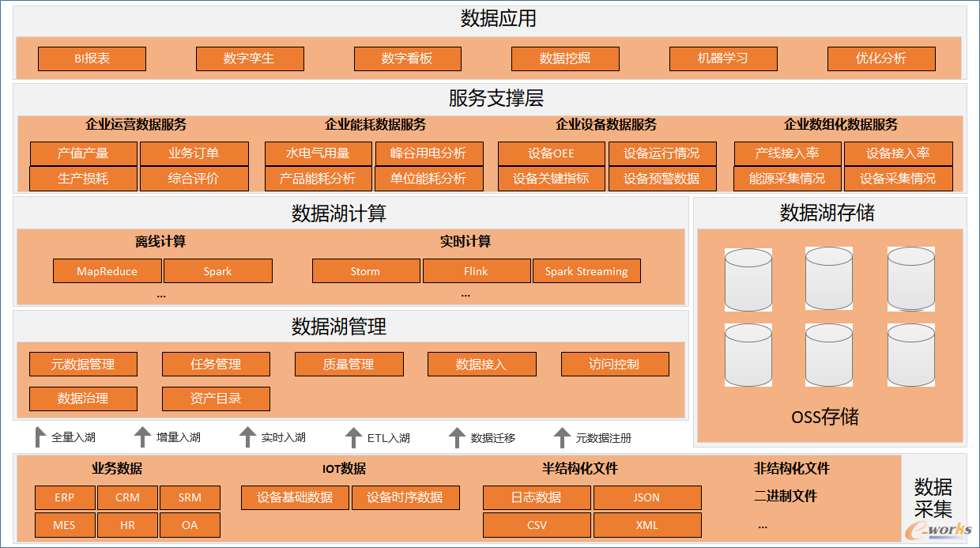Click the 数据湖存储 heading
The image size is (980, 548).
(827, 213)
